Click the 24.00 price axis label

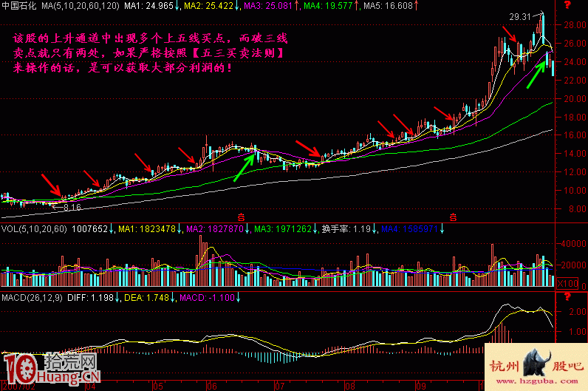[575, 62]
